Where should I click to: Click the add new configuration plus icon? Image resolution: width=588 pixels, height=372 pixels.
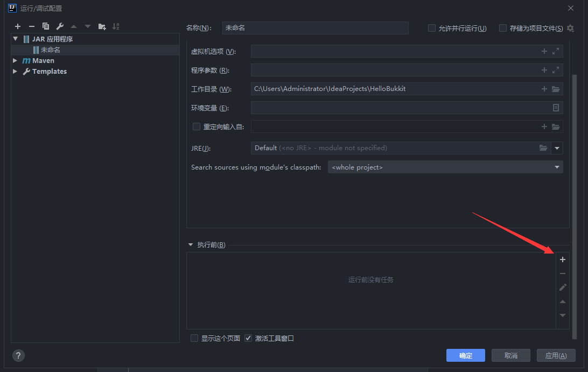(x=18, y=26)
